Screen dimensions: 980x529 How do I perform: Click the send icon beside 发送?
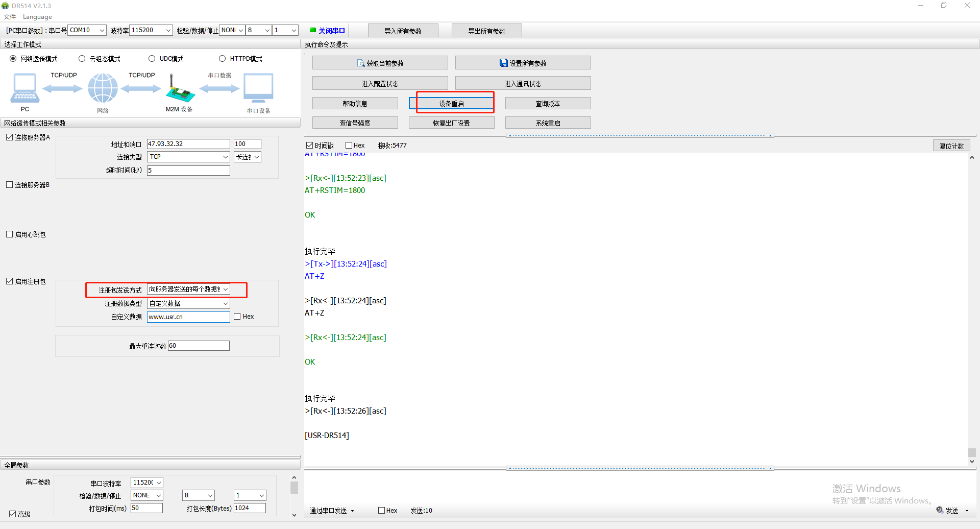[940, 510]
